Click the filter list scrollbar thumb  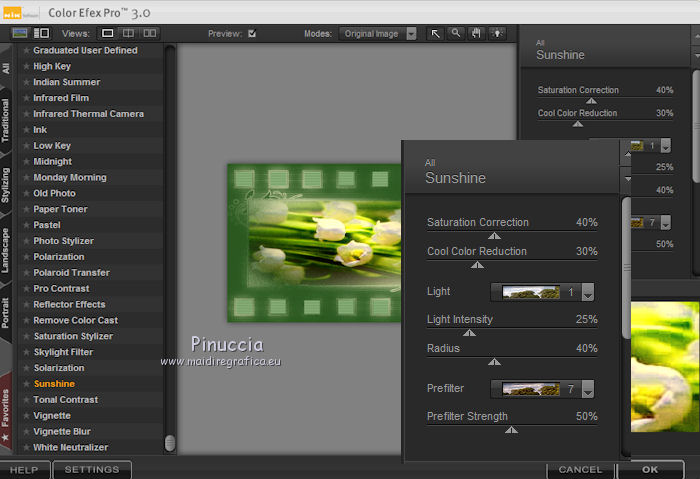[x=170, y=443]
